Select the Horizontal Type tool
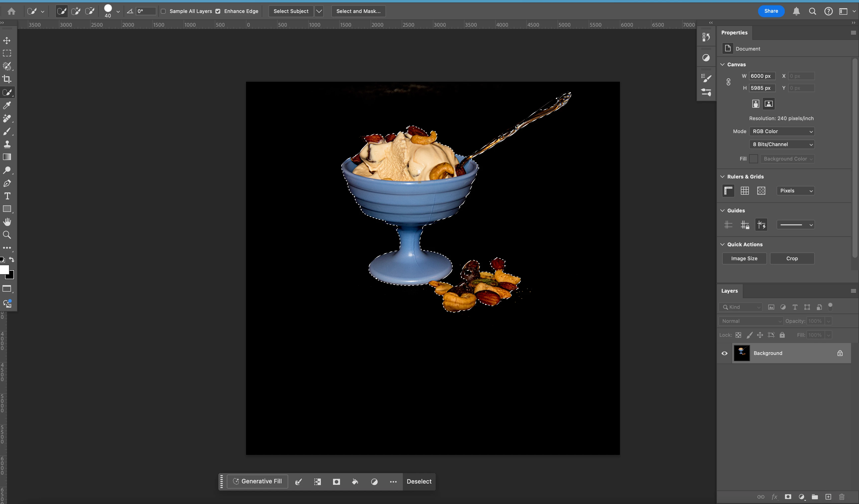This screenshot has height=504, width=859. (7, 196)
